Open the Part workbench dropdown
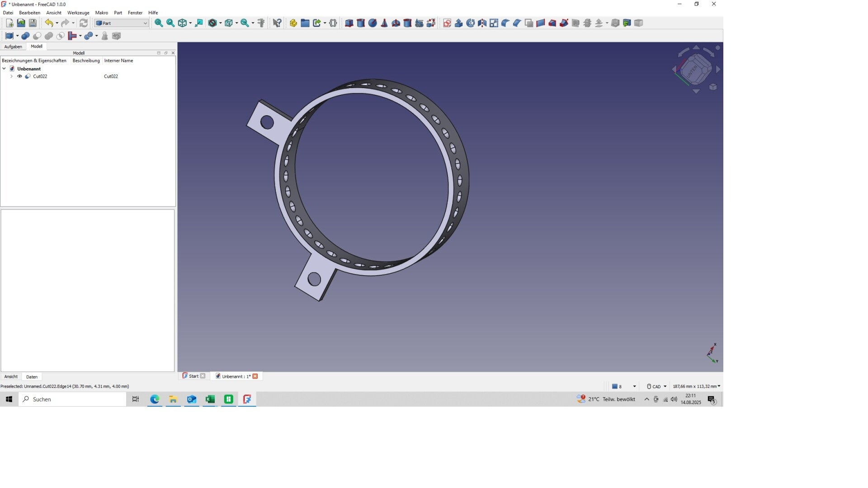Viewport: 868px width, 488px height. pyautogui.click(x=121, y=23)
